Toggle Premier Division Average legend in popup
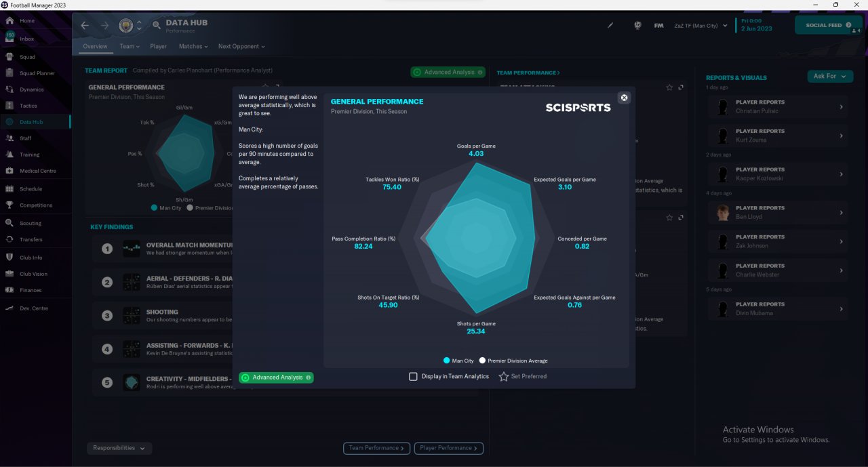 513,361
